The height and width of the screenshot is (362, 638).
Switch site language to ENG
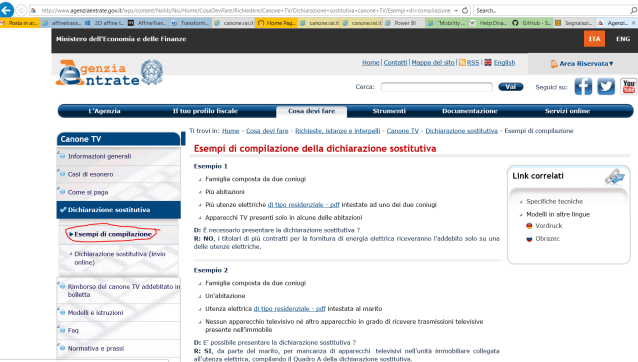(623, 39)
